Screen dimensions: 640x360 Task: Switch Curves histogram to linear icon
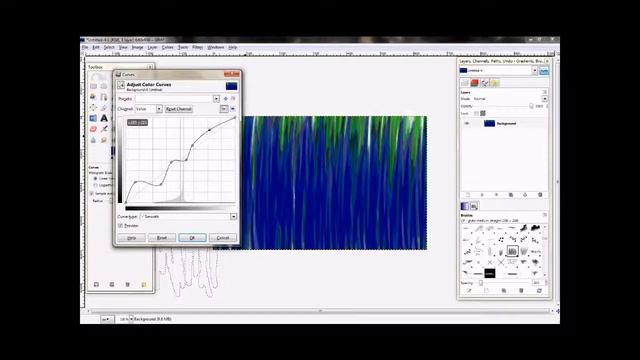tap(224, 109)
